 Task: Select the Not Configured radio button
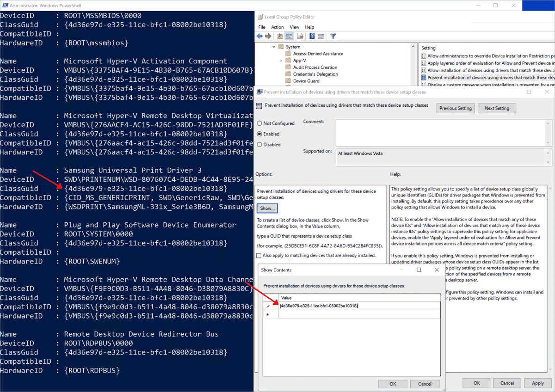(259, 123)
